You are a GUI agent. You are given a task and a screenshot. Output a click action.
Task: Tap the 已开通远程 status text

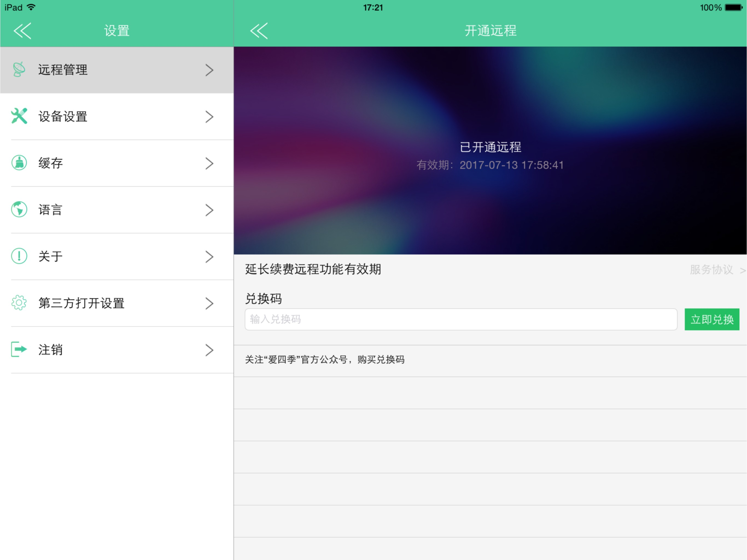pyautogui.click(x=490, y=147)
